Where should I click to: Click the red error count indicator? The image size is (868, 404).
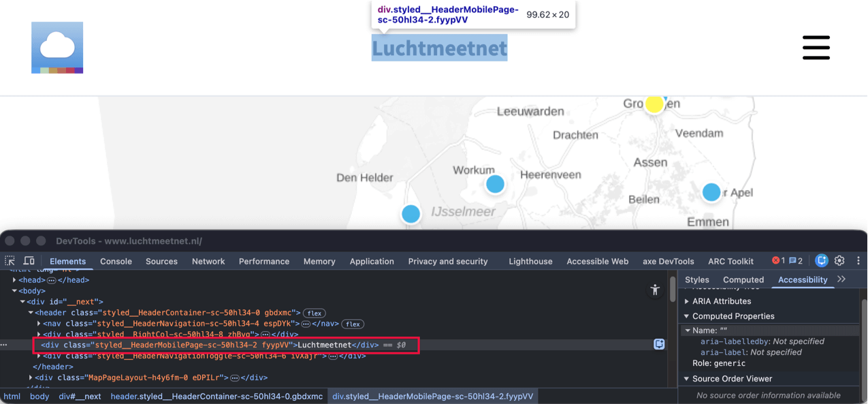tap(777, 261)
